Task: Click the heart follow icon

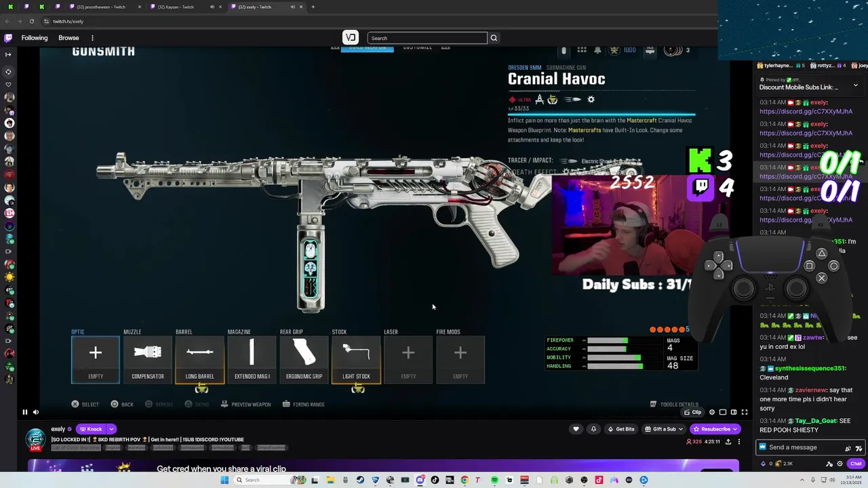Action: pyautogui.click(x=576, y=429)
